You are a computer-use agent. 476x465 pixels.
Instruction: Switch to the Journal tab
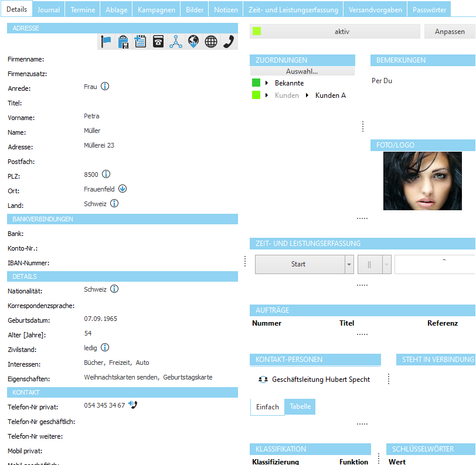click(48, 9)
